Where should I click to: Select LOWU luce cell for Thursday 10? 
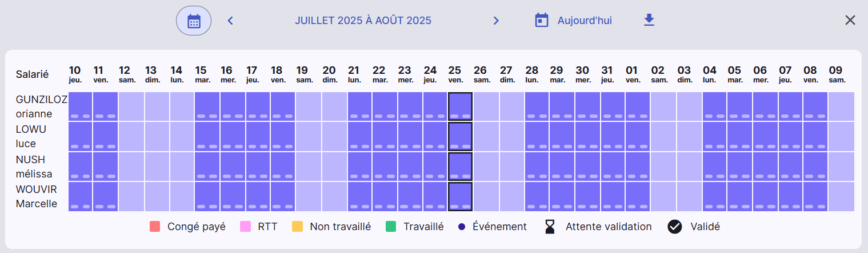tap(81, 137)
